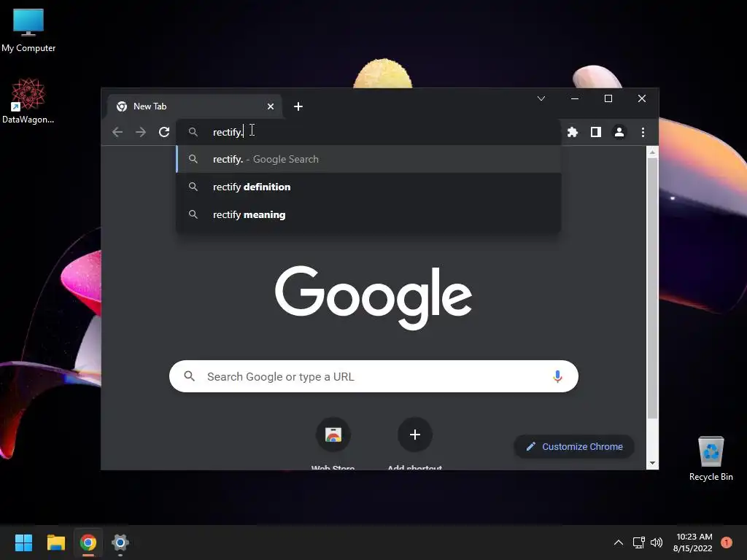Screen dimensions: 747x560
Task: Open a new tab with plus button
Action: [298, 106]
